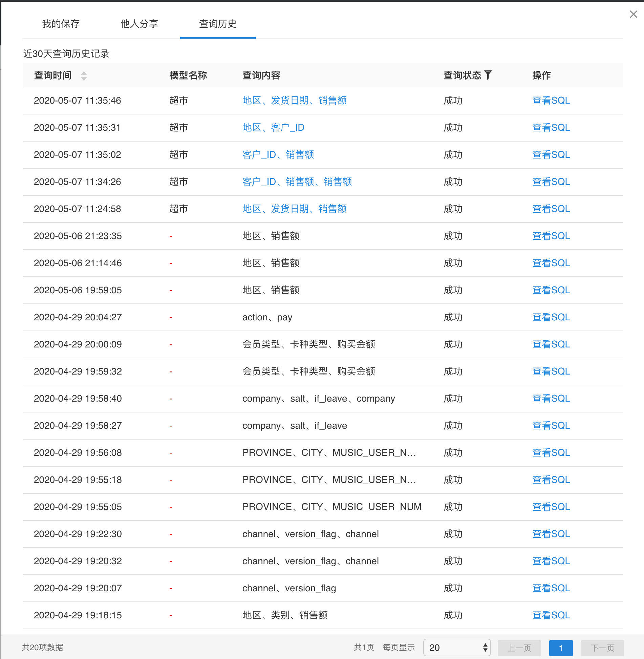Image resolution: width=644 pixels, height=659 pixels.
Task: Filter by 查询状态 funnel icon
Action: point(488,75)
